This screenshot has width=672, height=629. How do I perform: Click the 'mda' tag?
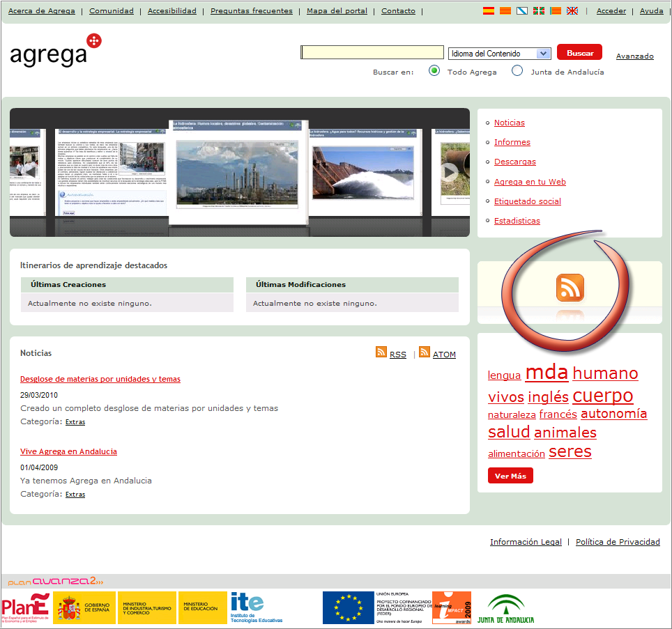pos(547,373)
